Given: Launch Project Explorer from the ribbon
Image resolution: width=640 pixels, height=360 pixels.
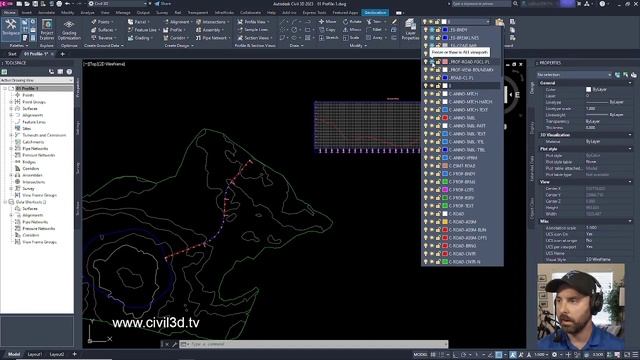Looking at the screenshot, I should [47, 29].
